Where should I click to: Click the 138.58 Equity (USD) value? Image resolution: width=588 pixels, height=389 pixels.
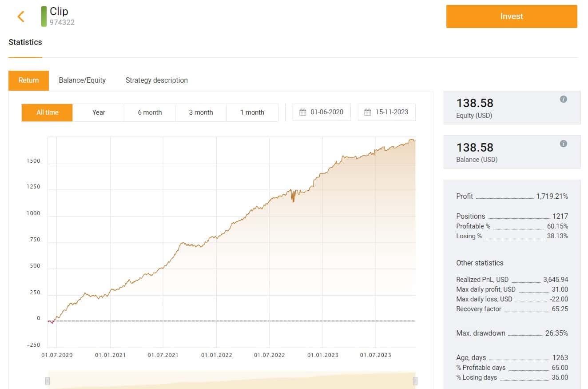tap(475, 103)
